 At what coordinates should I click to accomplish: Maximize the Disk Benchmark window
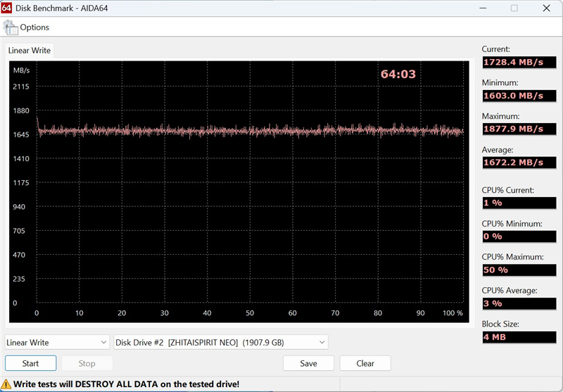coord(514,8)
